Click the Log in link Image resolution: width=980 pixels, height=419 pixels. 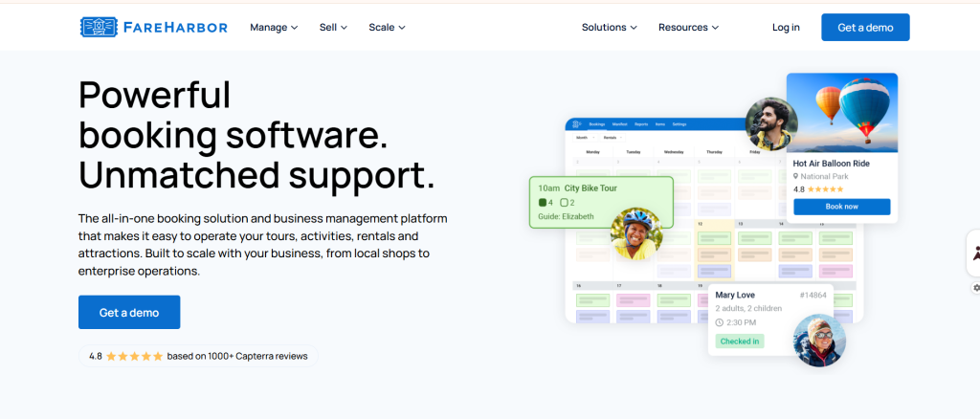coord(786,28)
